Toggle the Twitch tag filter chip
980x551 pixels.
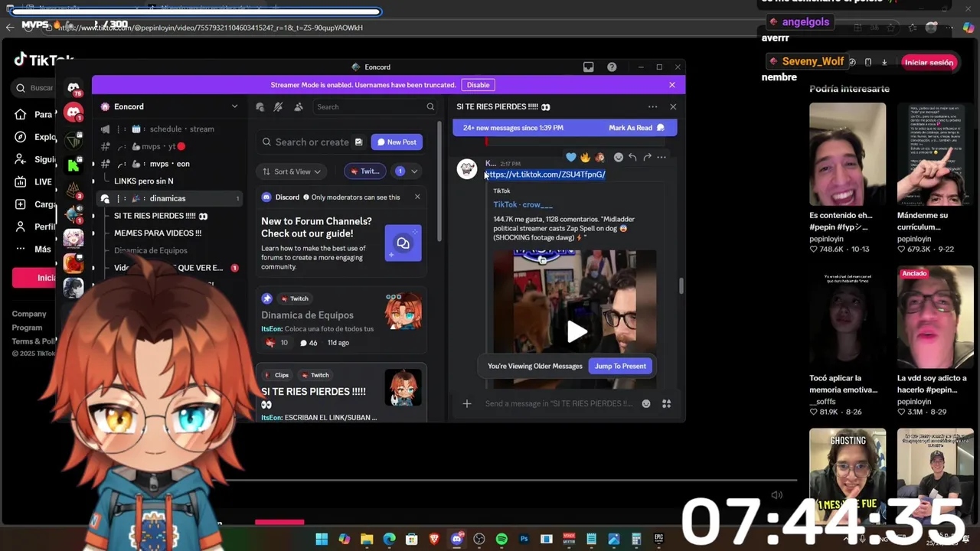[364, 171]
